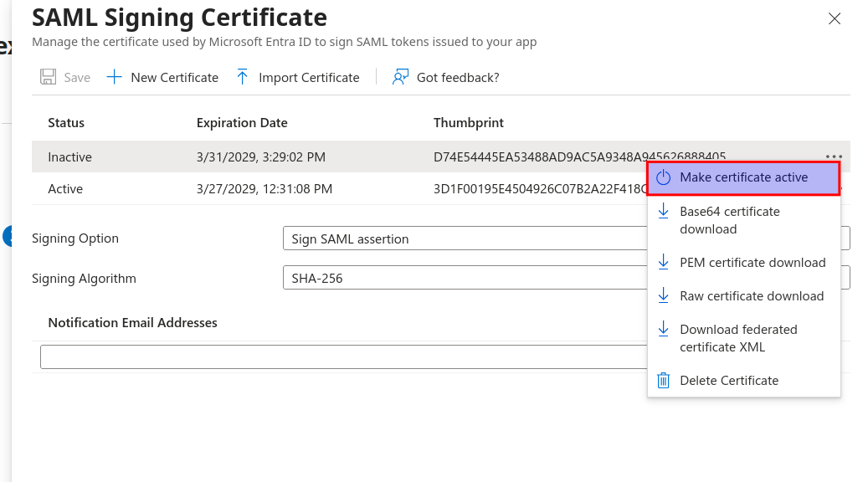Click the Import Certificate upload arrow icon
Screen dimensions: 868x482
(243, 76)
